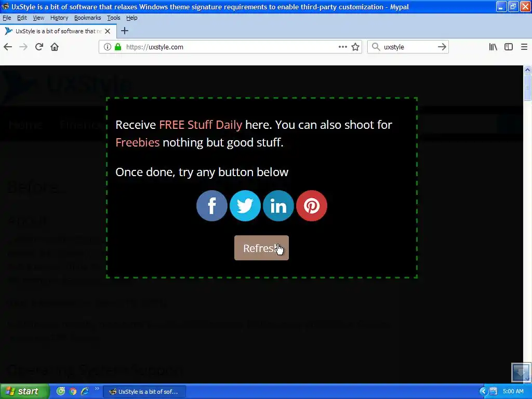
Task: Open a new tab with plus button
Action: (x=125, y=31)
